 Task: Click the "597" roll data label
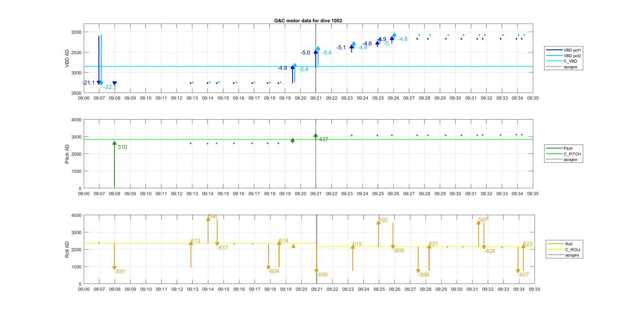[x=483, y=220]
